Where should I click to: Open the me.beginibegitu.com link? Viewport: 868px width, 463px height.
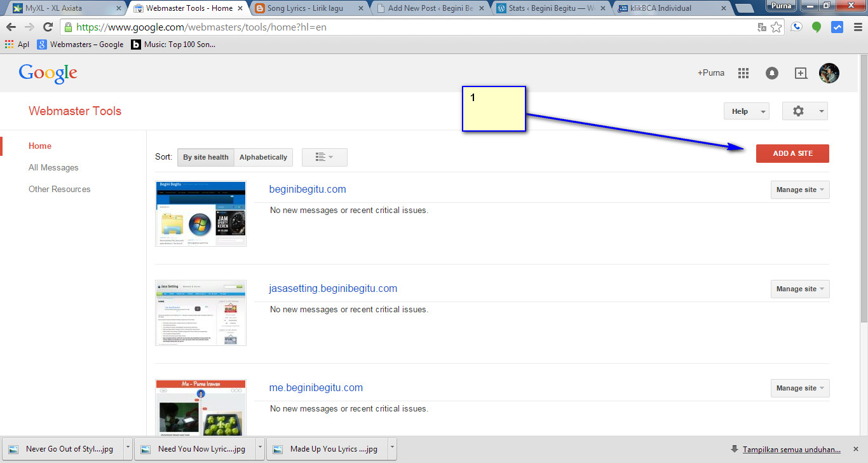click(316, 388)
